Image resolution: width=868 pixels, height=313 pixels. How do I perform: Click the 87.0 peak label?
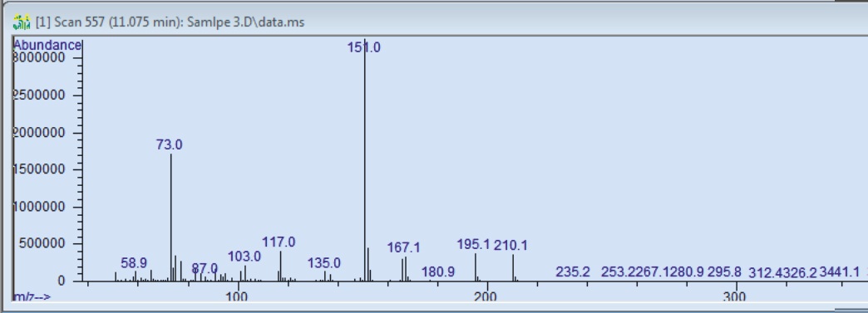205,269
